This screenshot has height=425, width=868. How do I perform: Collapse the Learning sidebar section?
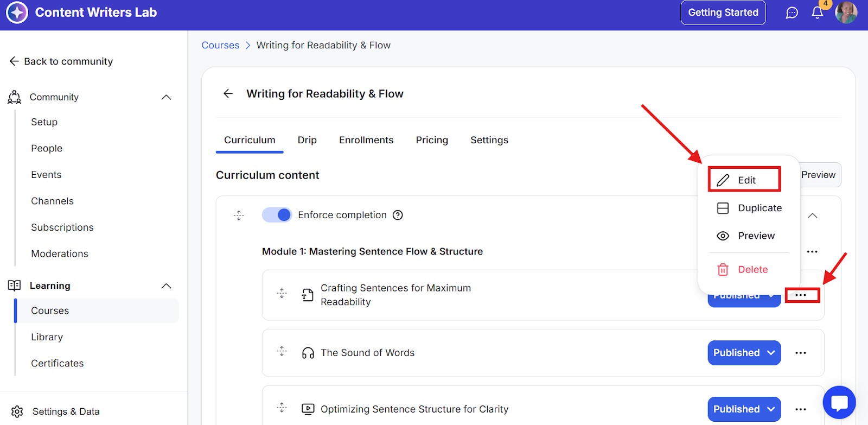[166, 286]
